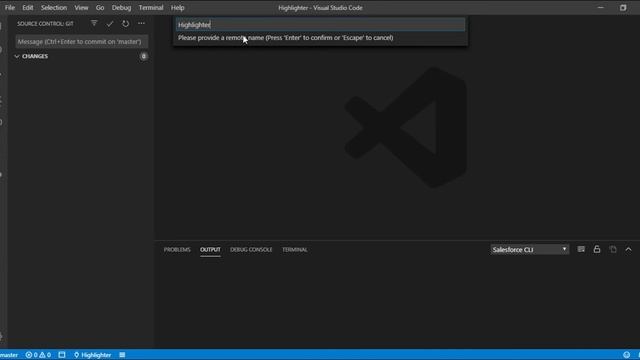640x360 pixels.
Task: Open the View menu
Action: (81, 8)
